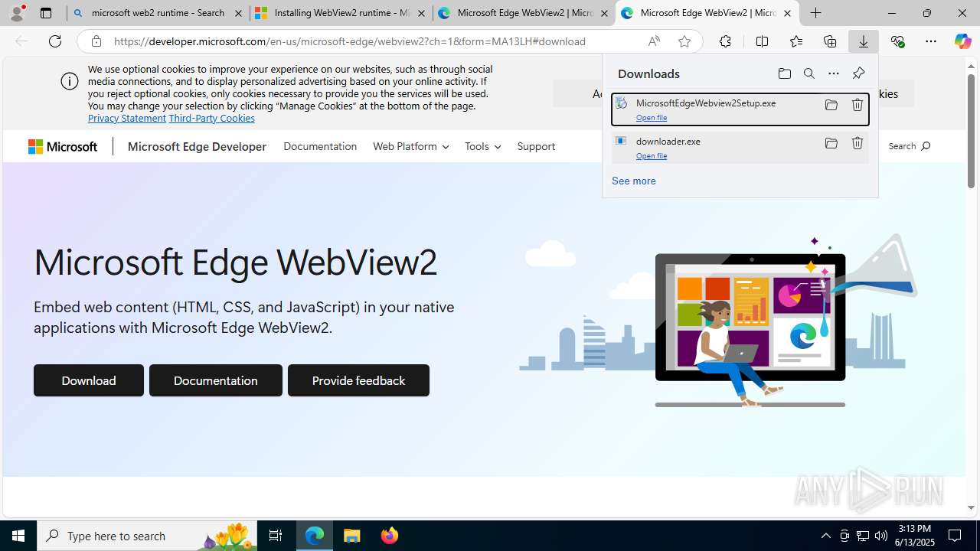Open Settings and more ellipsis
Image resolution: width=980 pixels, height=551 pixels.
pyautogui.click(x=931, y=41)
